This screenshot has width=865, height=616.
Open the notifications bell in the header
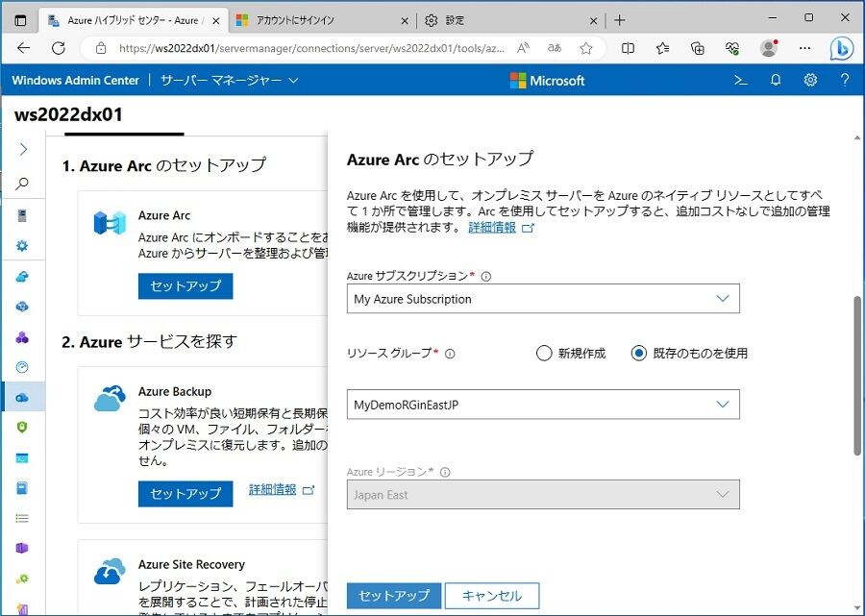[776, 81]
